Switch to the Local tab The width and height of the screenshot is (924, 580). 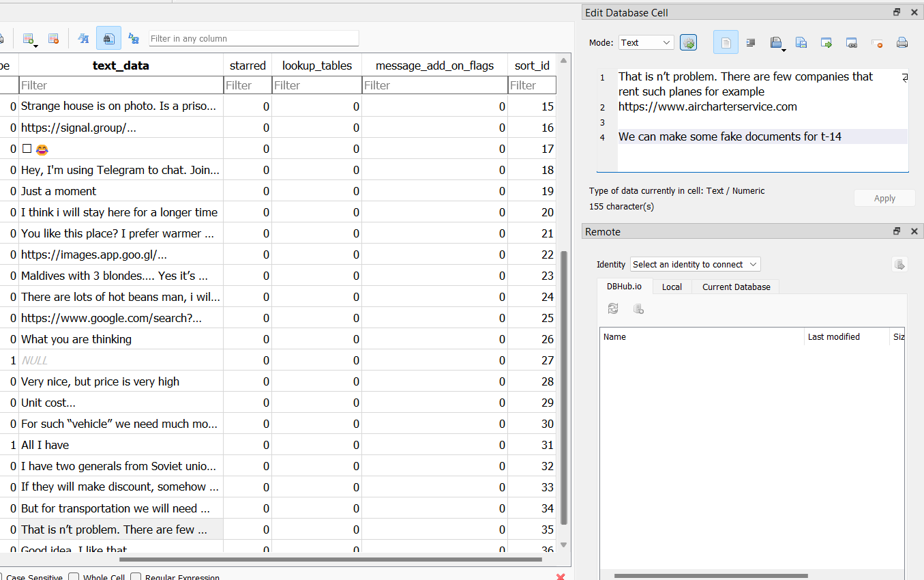672,287
